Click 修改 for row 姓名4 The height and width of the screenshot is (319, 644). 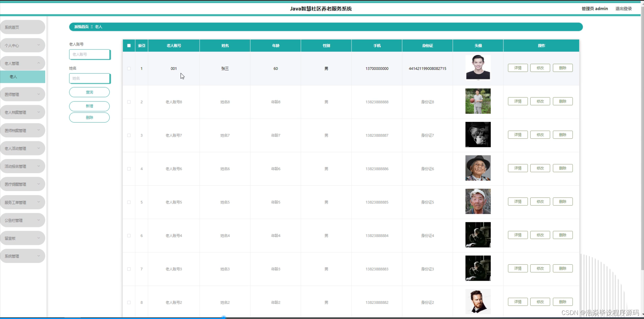click(x=540, y=235)
